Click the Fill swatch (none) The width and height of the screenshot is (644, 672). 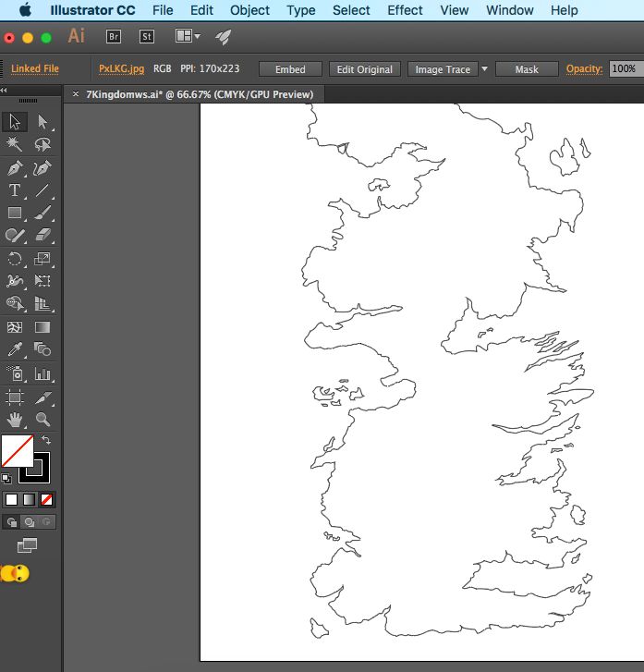[x=18, y=451]
